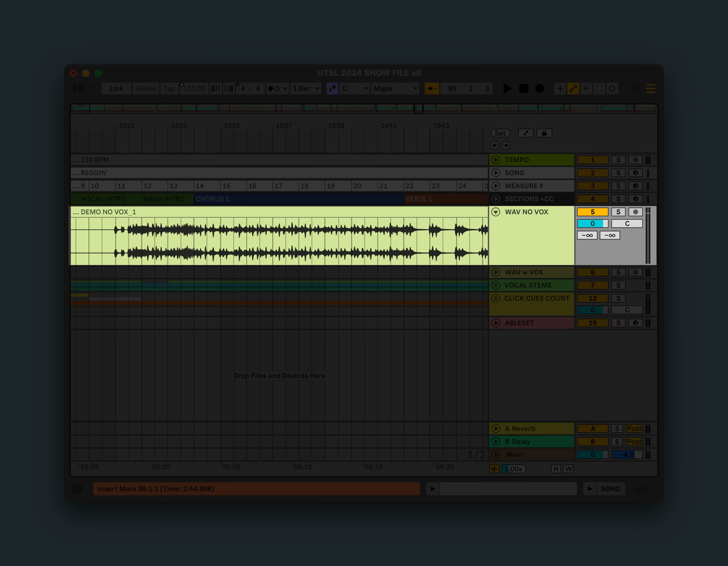
Task: Collapse the WAV NO VOX track
Action: click(x=496, y=212)
